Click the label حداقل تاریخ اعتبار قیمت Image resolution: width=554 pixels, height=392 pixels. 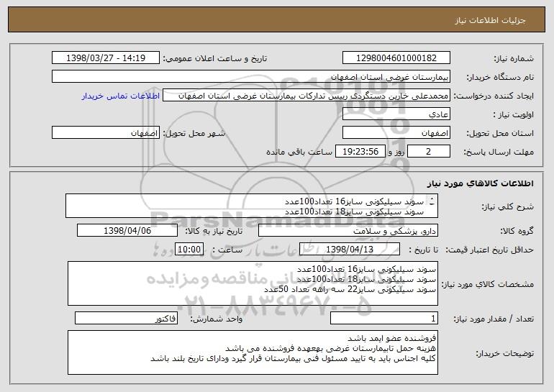(x=489, y=250)
